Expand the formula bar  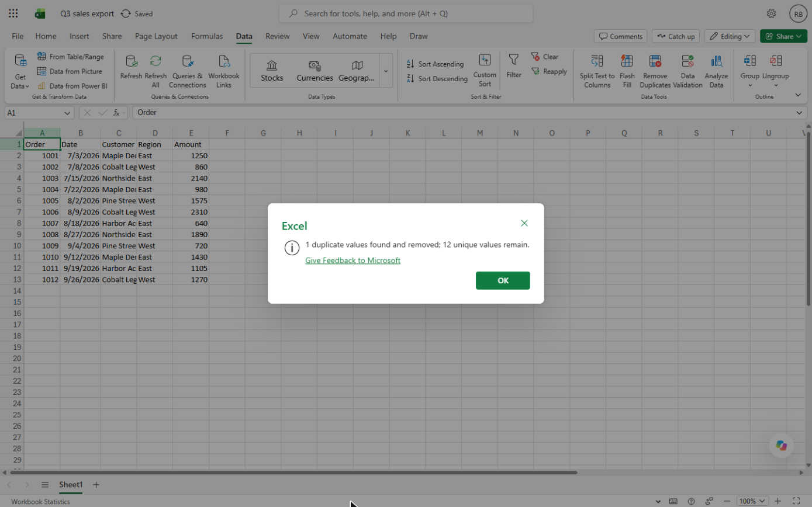click(x=800, y=113)
